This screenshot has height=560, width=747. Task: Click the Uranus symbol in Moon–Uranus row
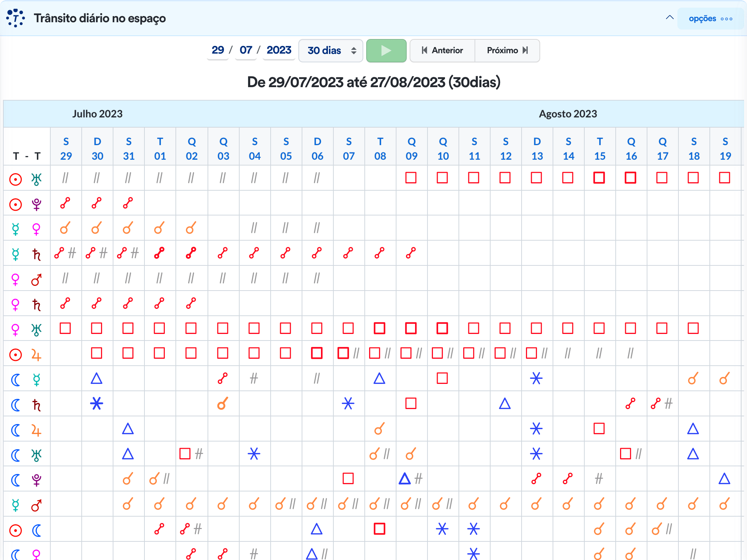[36, 455]
